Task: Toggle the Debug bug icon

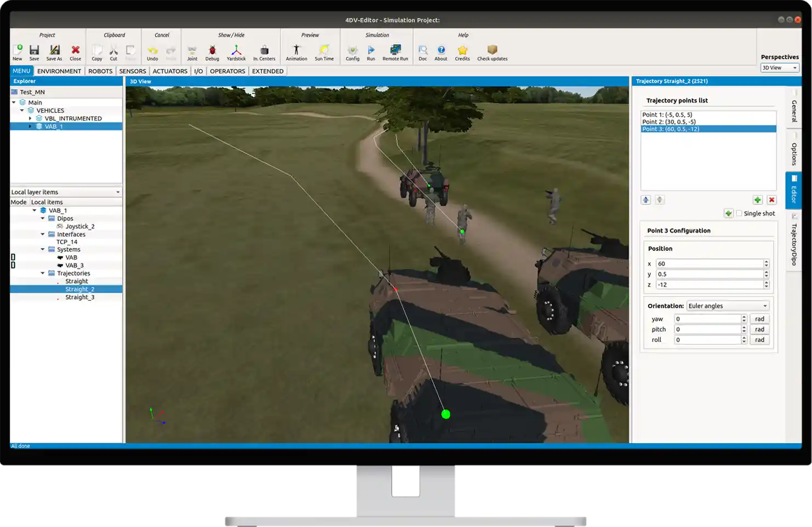Action: click(x=212, y=50)
